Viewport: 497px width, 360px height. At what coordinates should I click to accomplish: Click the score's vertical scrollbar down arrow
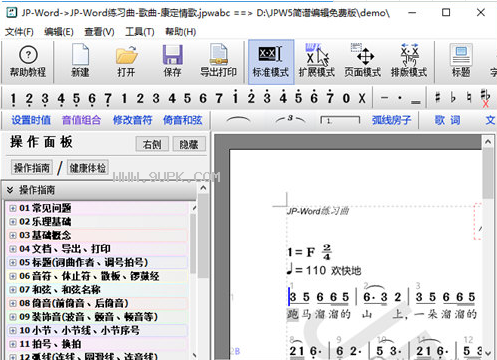[x=488, y=353]
